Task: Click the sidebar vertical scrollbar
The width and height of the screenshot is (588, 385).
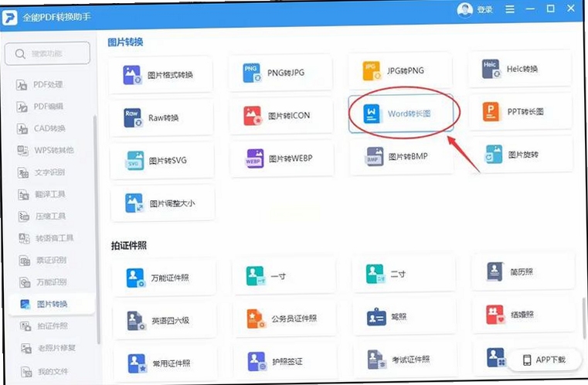Action: coord(97,229)
